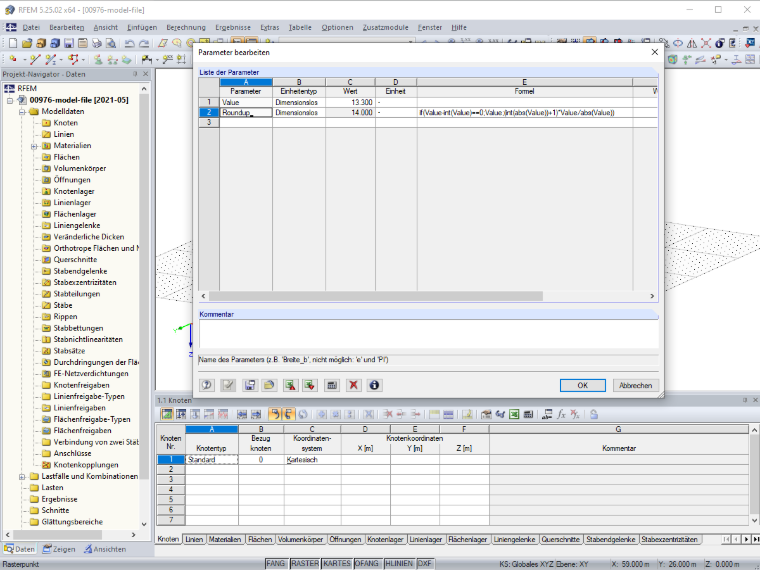Toggle the KARTES status bar button
This screenshot has width=760, height=570.
point(337,564)
